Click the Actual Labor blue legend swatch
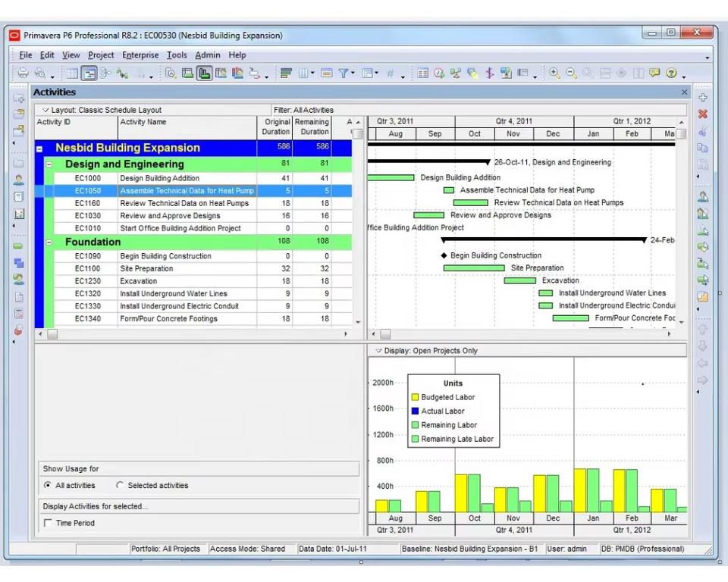Screen dimensions: 728x582 pyautogui.click(x=415, y=411)
